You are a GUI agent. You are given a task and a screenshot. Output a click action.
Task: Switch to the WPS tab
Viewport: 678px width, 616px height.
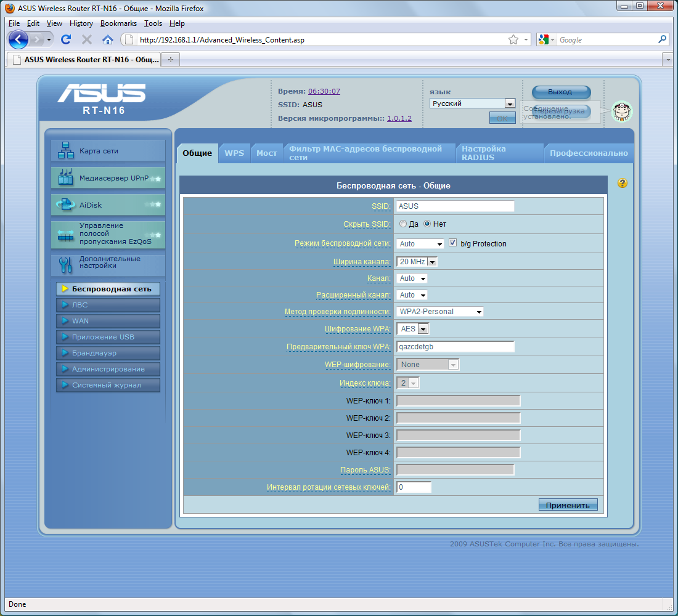coord(234,153)
